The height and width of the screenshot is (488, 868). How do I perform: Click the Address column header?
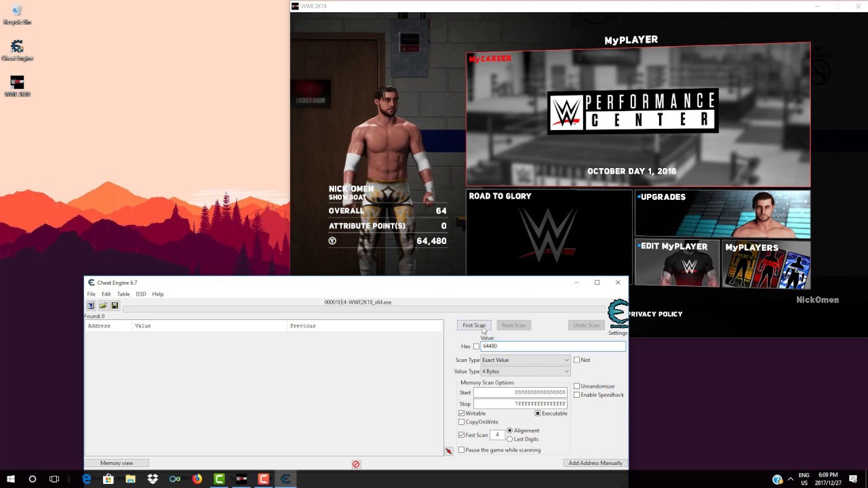[x=108, y=326]
